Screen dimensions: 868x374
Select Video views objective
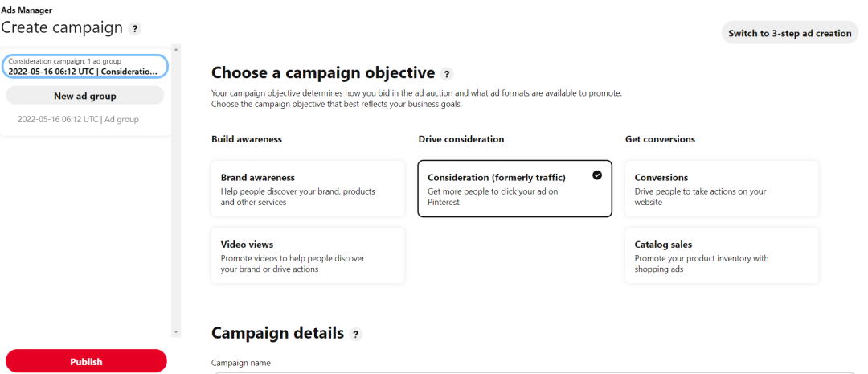[x=308, y=256]
